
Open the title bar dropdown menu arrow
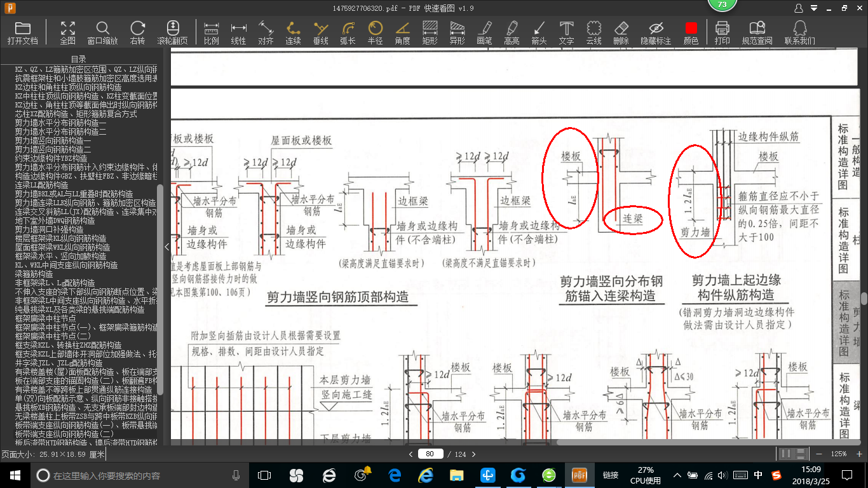814,8
